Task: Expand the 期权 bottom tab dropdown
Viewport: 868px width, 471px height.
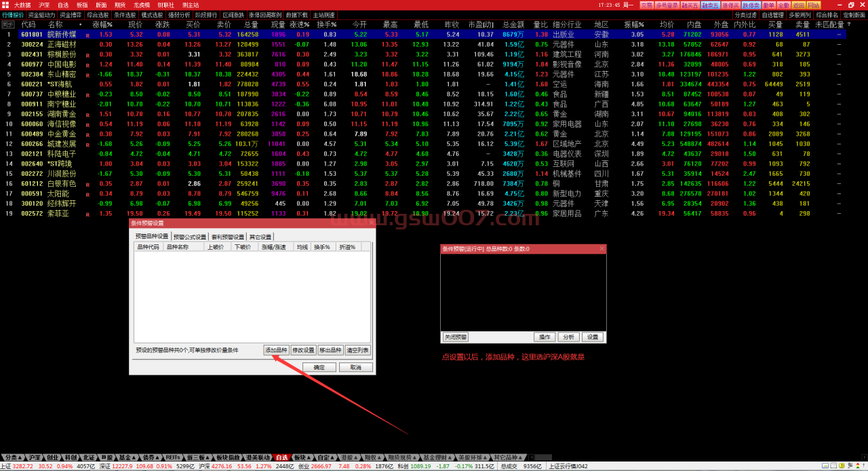Action: click(372, 457)
